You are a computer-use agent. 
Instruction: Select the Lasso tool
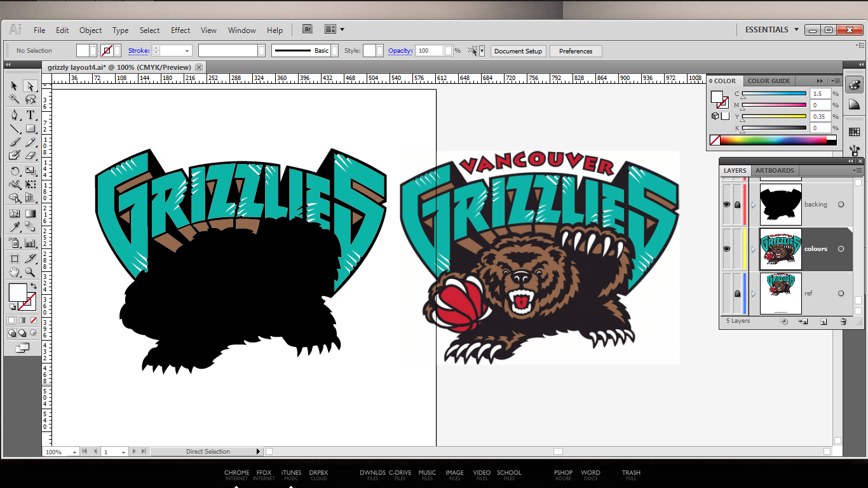[x=30, y=99]
